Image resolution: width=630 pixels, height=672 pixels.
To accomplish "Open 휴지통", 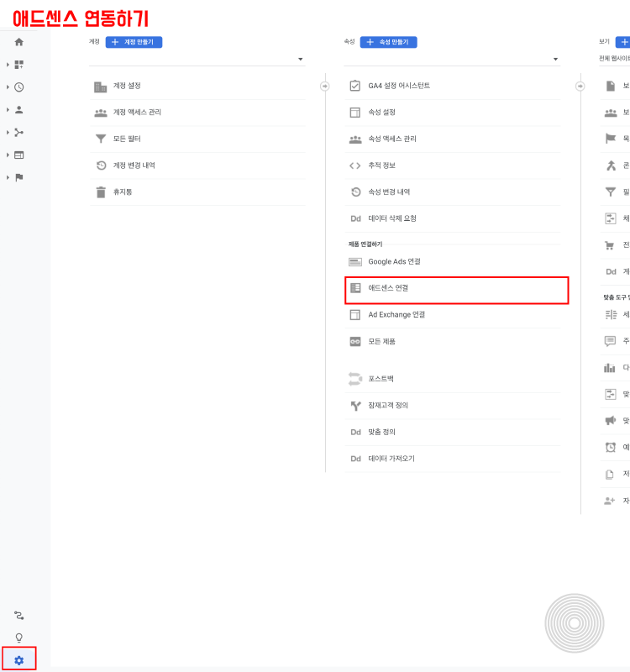I will point(197,192).
